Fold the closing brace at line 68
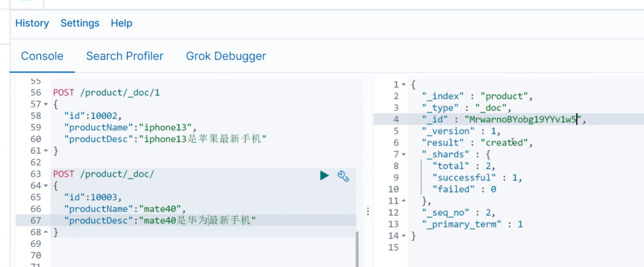The height and width of the screenshot is (267, 644). (46, 232)
